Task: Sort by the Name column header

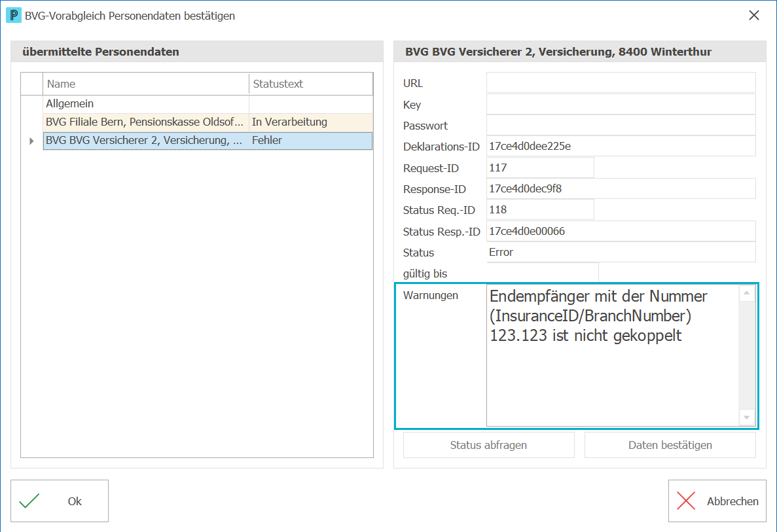Action: click(146, 84)
